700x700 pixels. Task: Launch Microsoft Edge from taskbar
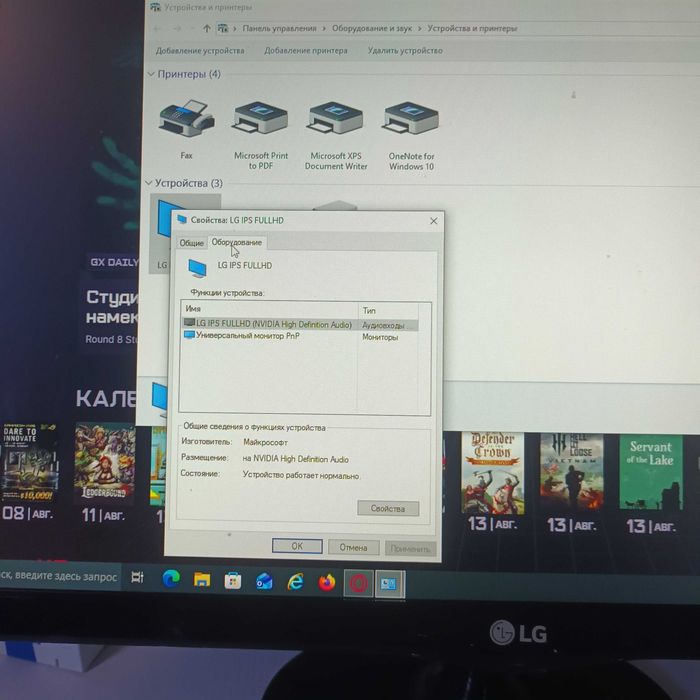coord(171,578)
